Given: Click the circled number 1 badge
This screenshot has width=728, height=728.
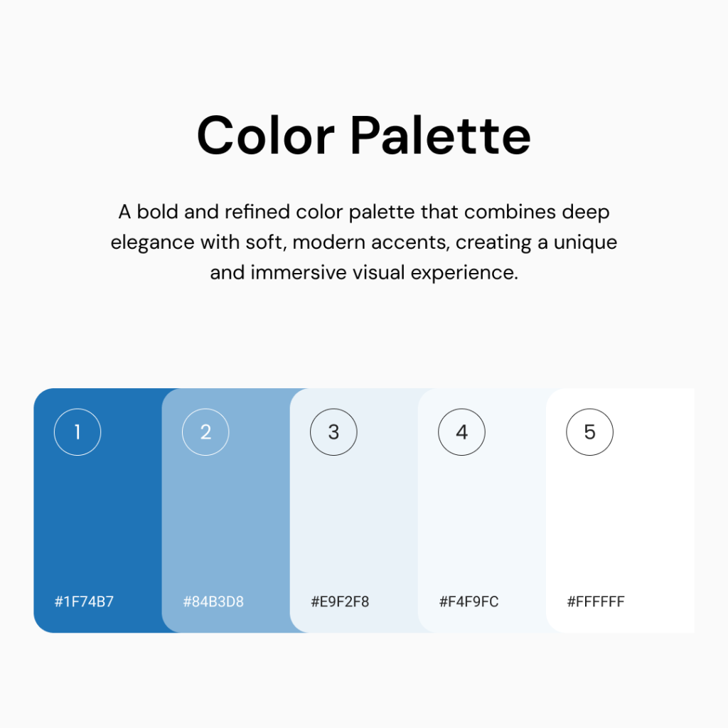Looking at the screenshot, I should coord(77,432).
